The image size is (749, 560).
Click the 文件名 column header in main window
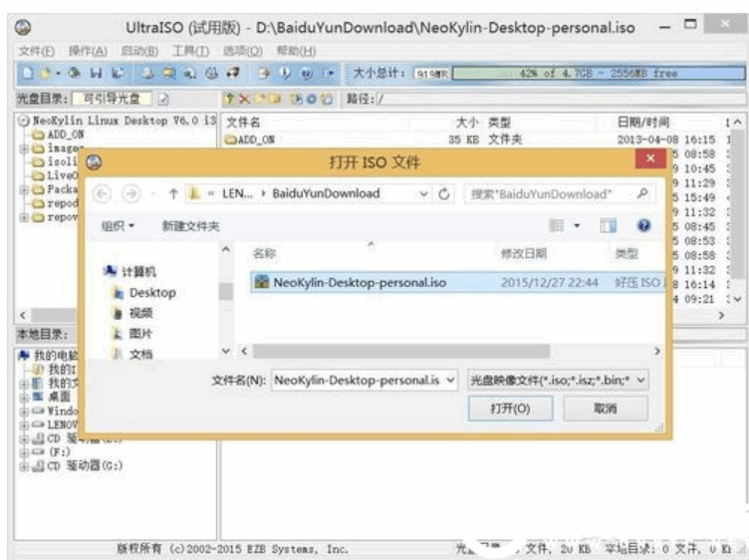[243, 123]
